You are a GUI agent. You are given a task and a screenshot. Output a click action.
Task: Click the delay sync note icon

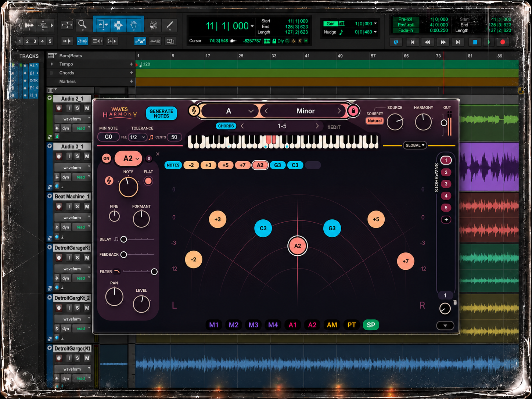pyautogui.click(x=116, y=239)
